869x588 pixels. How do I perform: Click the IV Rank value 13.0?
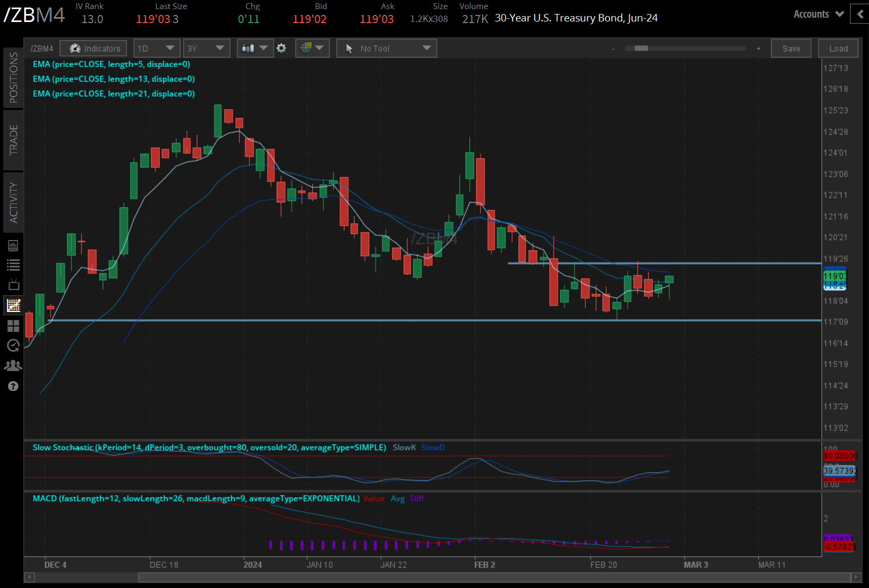point(92,19)
